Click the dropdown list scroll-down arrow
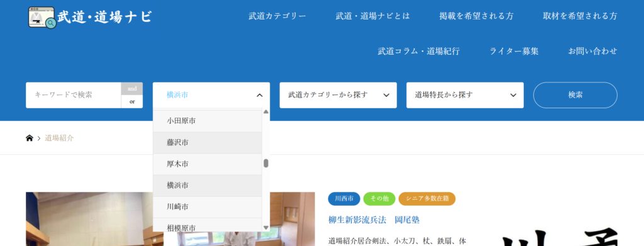Image resolution: width=644 pixels, height=246 pixels. (x=266, y=228)
